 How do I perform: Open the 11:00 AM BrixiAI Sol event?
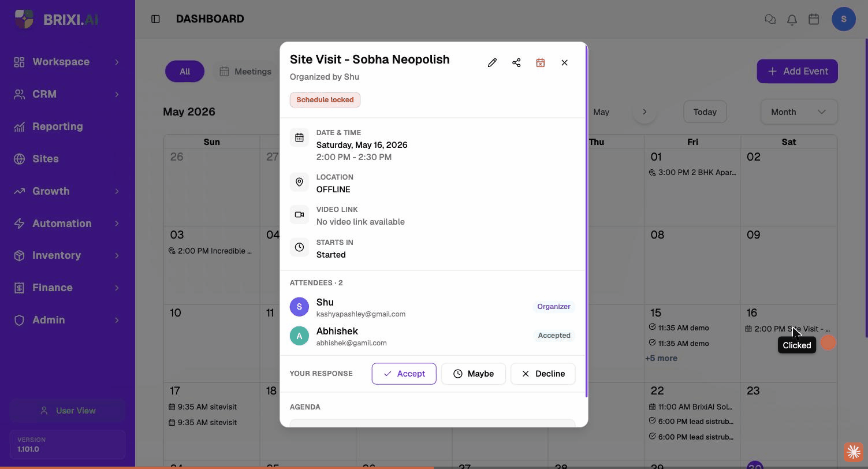pyautogui.click(x=691, y=407)
